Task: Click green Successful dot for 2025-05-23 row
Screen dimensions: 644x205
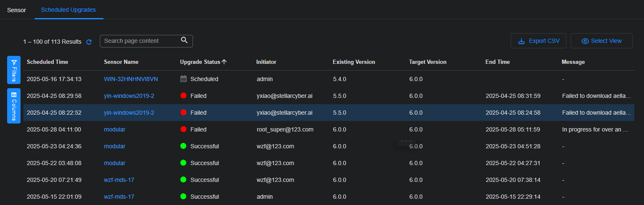Action: (183, 146)
